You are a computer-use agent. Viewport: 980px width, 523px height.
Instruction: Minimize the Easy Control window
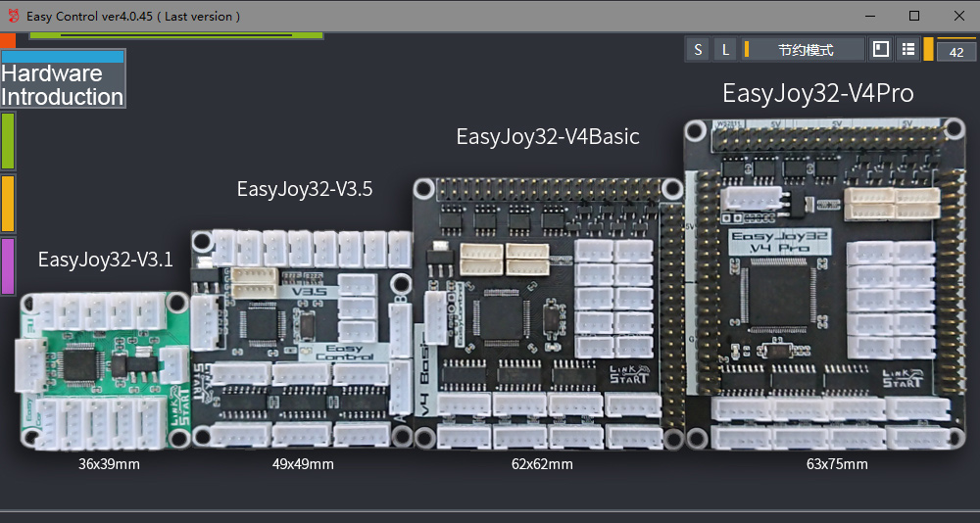click(x=868, y=16)
